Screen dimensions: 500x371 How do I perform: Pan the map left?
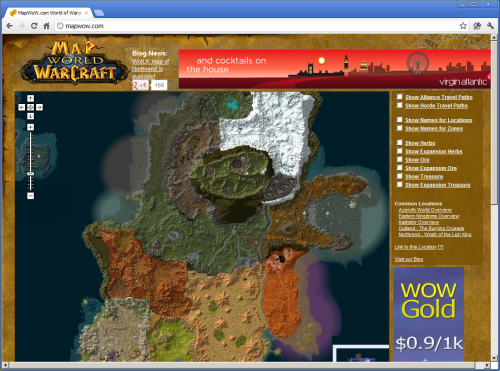(22, 107)
